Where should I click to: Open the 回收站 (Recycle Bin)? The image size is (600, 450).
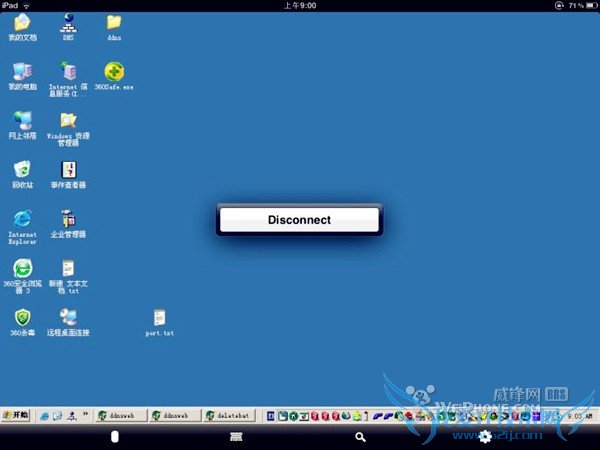[22, 170]
